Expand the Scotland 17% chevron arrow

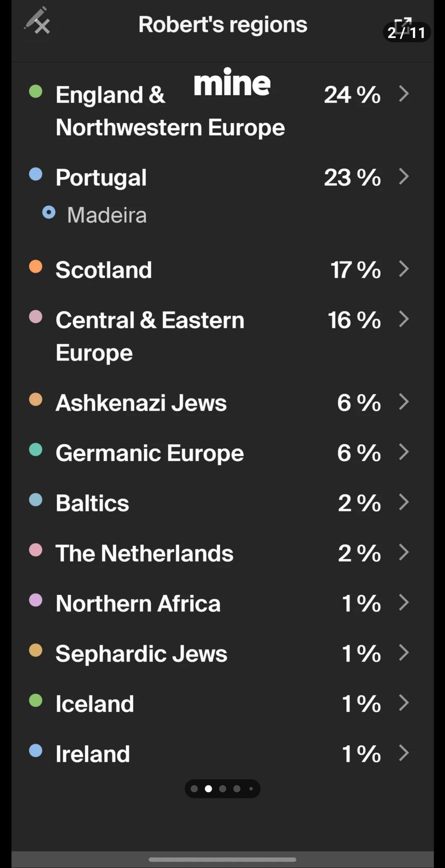pos(404,269)
